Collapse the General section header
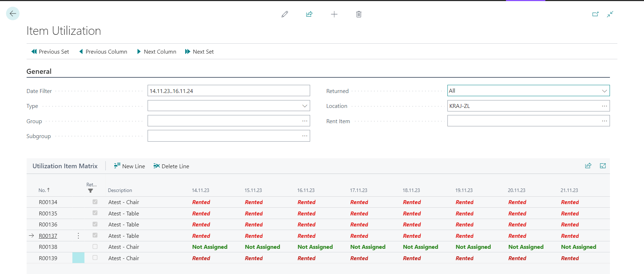The width and height of the screenshot is (644, 274). point(39,71)
